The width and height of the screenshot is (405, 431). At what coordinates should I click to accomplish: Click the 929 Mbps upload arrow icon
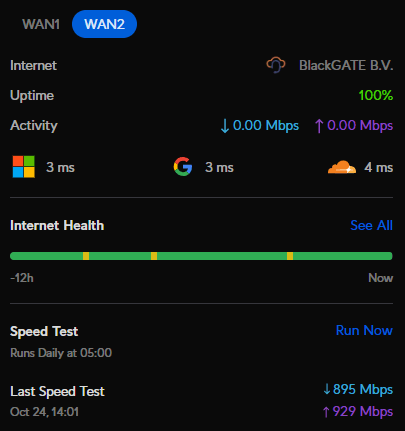coord(326,412)
